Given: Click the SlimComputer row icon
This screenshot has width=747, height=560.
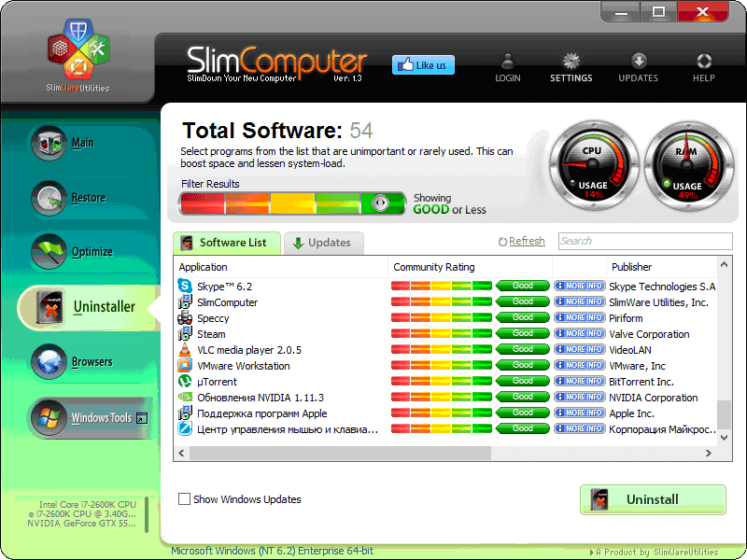Looking at the screenshot, I should (184, 301).
